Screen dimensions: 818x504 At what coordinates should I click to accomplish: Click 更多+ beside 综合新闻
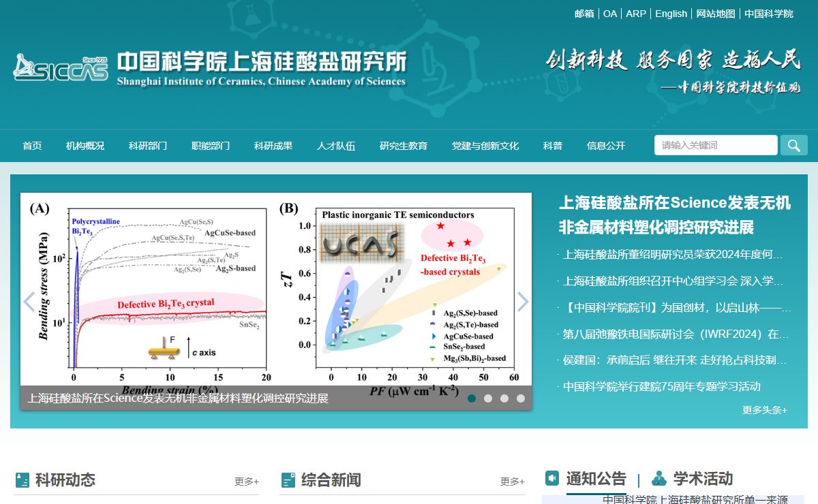click(x=513, y=482)
